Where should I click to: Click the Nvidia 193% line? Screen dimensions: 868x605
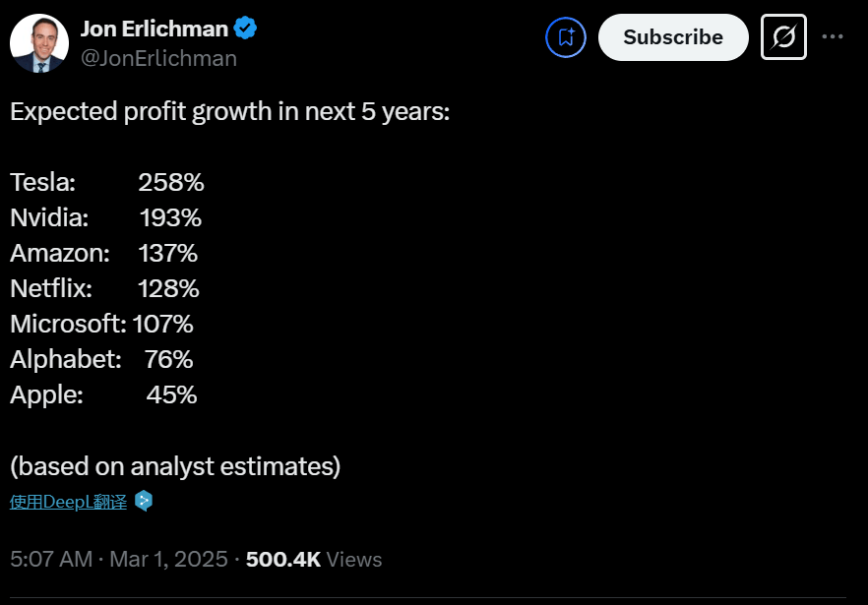click(105, 217)
